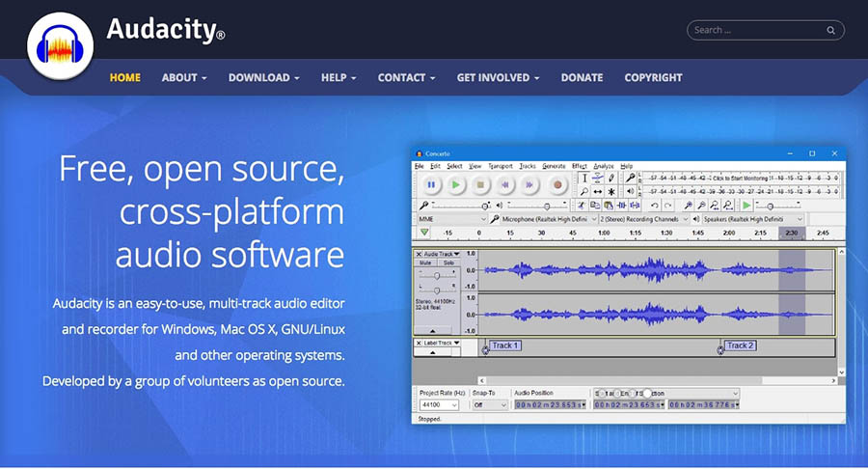The width and height of the screenshot is (868, 469).
Task: Click the Redo arrow icon
Action: [668, 206]
